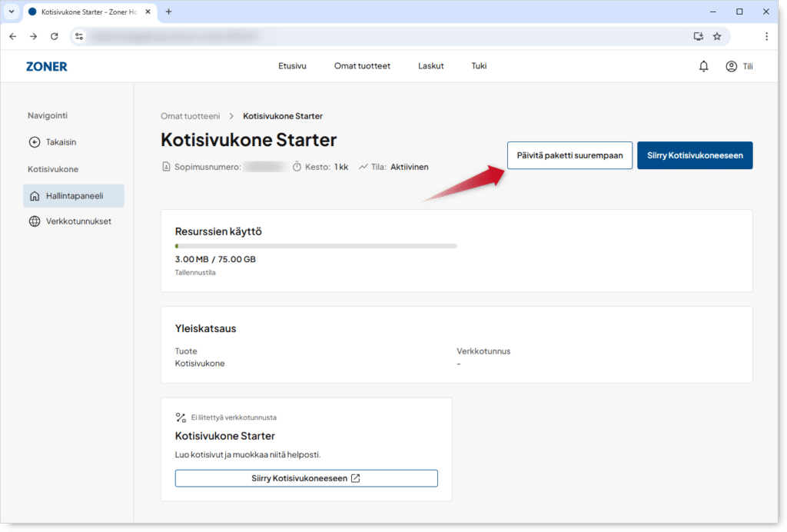Select Hallintapaneeli in the sidebar
The image size is (787, 532).
pyautogui.click(x=73, y=196)
